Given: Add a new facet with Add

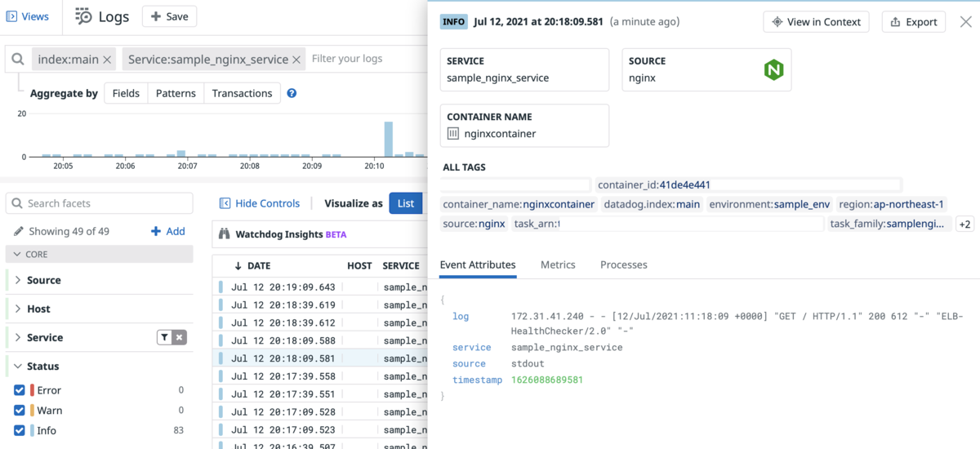Looking at the screenshot, I should tap(168, 231).
